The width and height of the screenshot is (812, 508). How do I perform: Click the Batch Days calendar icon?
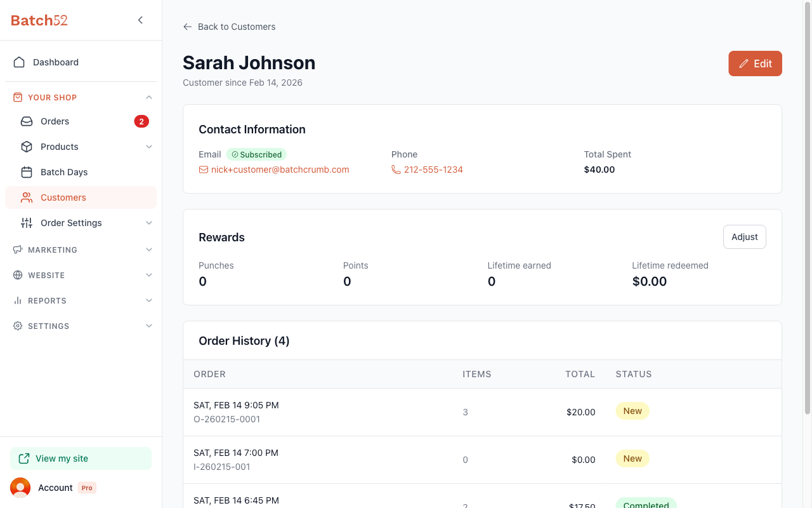click(27, 172)
